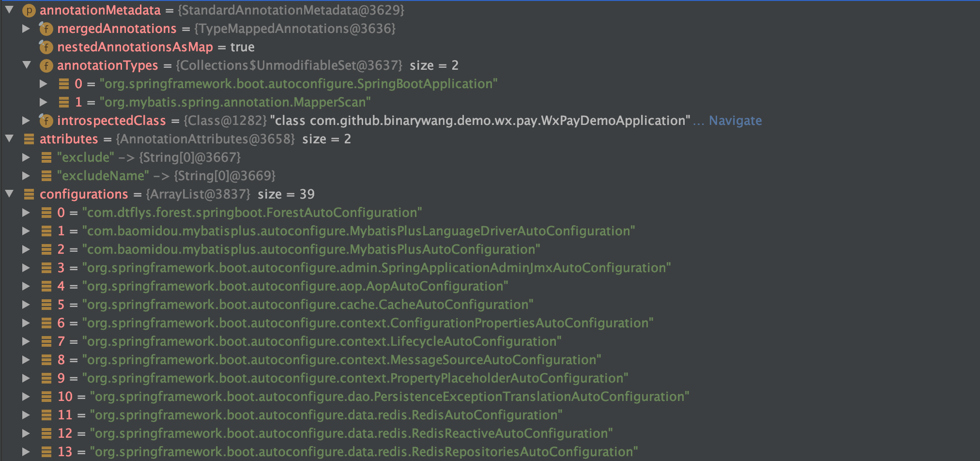Click the element icon of "exclude" entry
Screen dimensions: 980x461
click(x=46, y=158)
